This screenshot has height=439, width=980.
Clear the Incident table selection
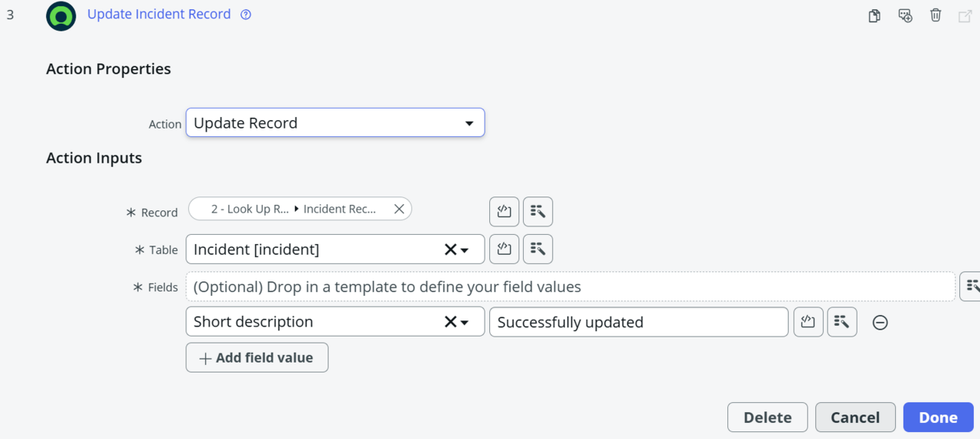[x=450, y=249]
